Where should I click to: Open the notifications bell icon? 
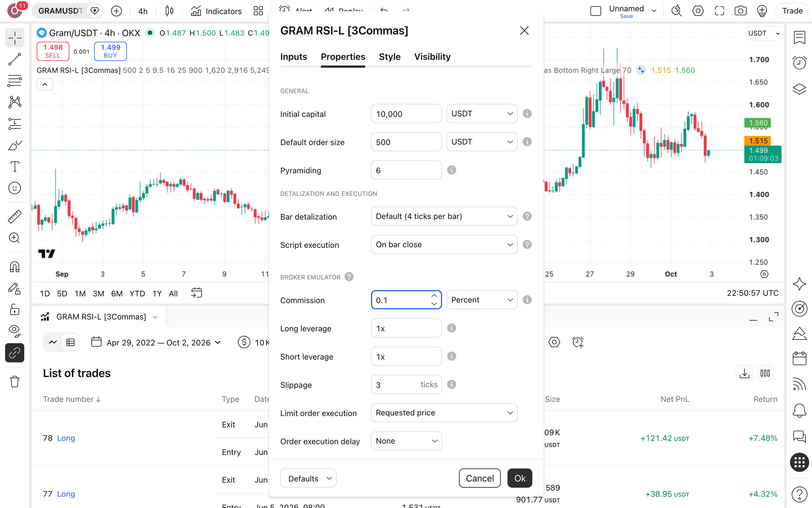click(799, 410)
